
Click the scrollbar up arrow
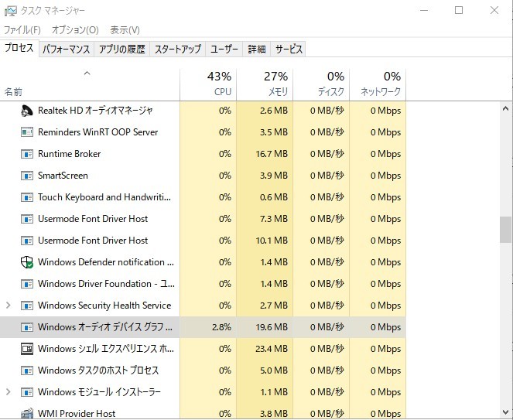(505, 108)
